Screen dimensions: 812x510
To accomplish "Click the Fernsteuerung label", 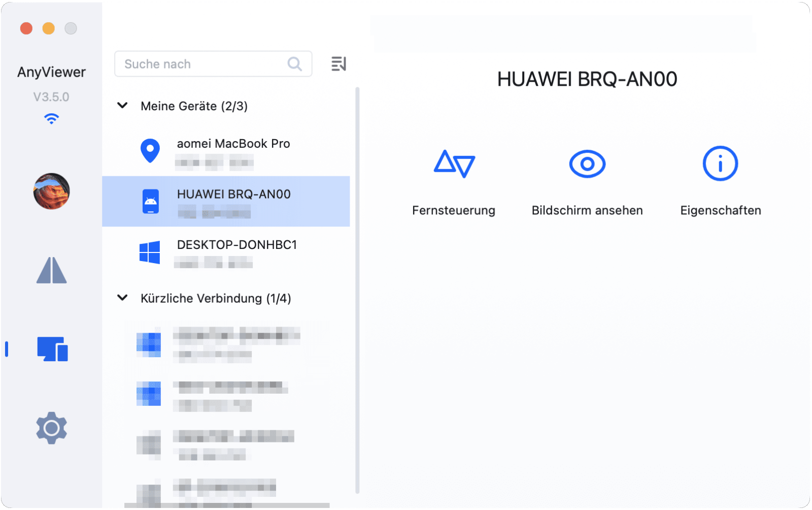I will coord(454,210).
